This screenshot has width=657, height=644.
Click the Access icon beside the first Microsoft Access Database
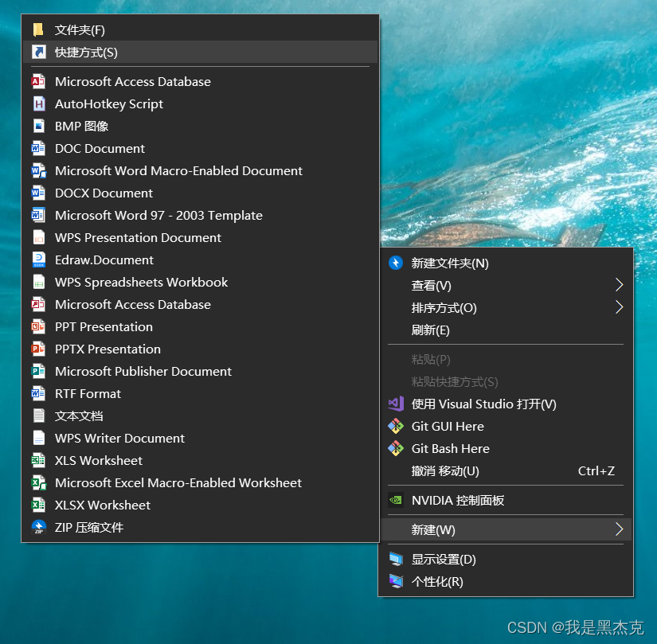pos(38,81)
